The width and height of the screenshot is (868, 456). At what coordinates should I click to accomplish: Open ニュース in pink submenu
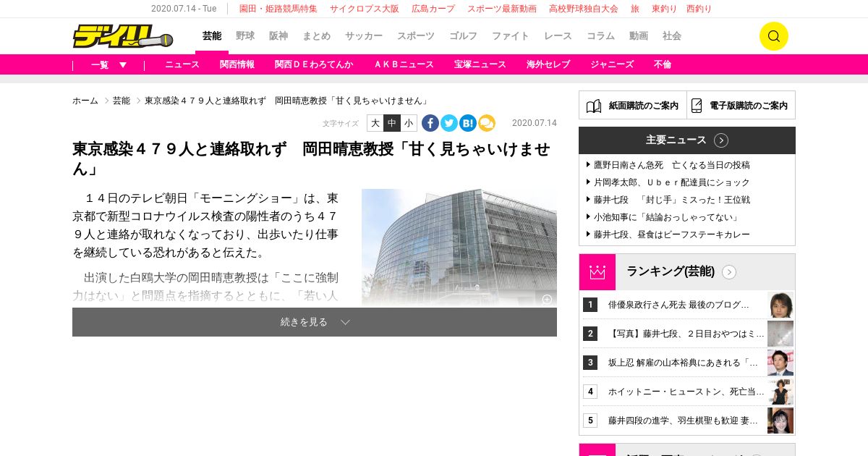(x=182, y=64)
